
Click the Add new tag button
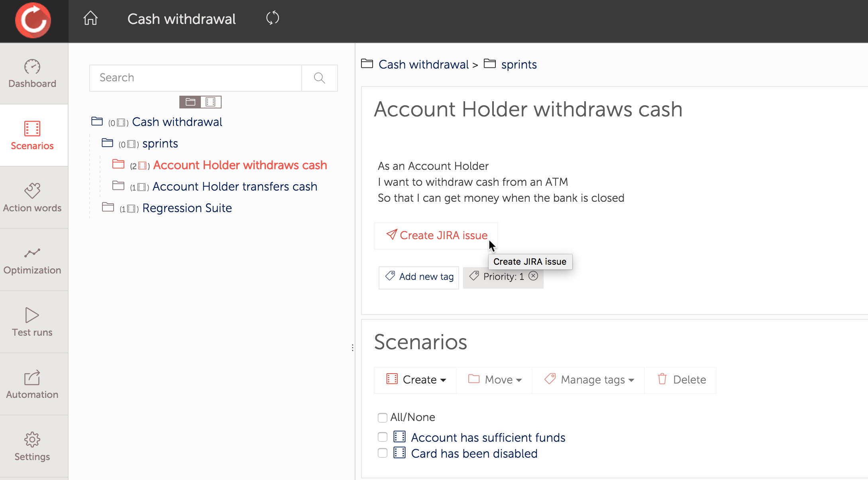click(x=419, y=277)
